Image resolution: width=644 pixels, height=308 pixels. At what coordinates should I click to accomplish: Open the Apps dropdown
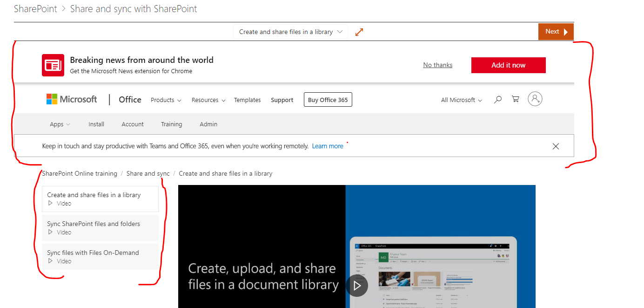tap(60, 124)
